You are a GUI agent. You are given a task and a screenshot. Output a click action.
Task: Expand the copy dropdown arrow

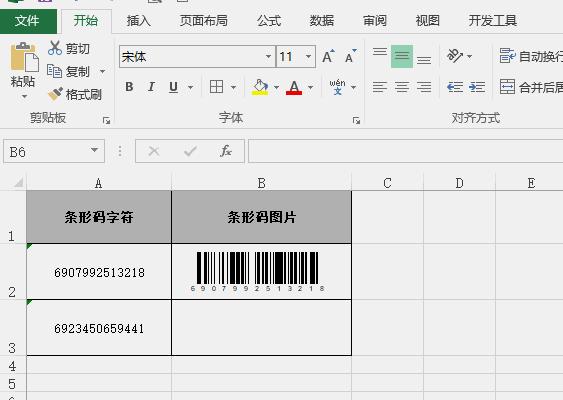(x=102, y=71)
